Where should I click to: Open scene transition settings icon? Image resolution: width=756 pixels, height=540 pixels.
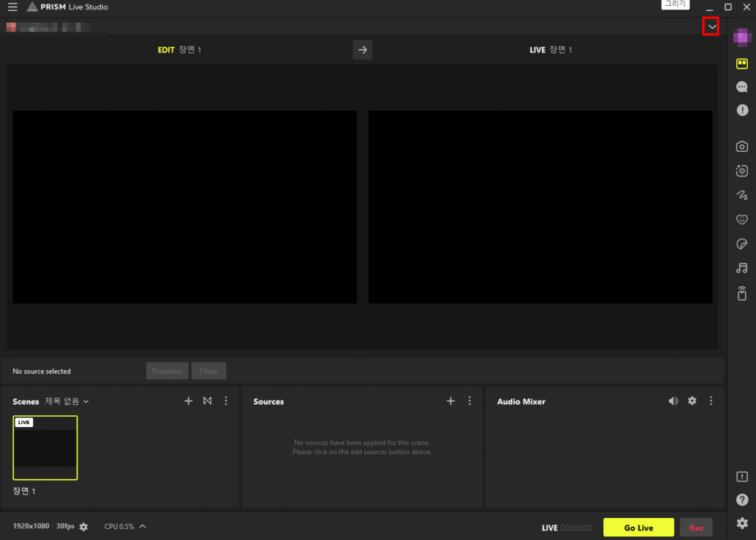207,401
